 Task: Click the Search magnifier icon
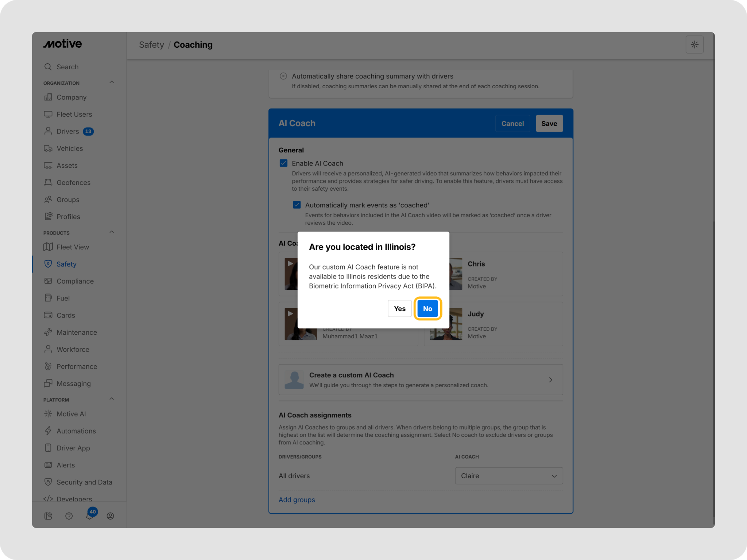pos(48,67)
